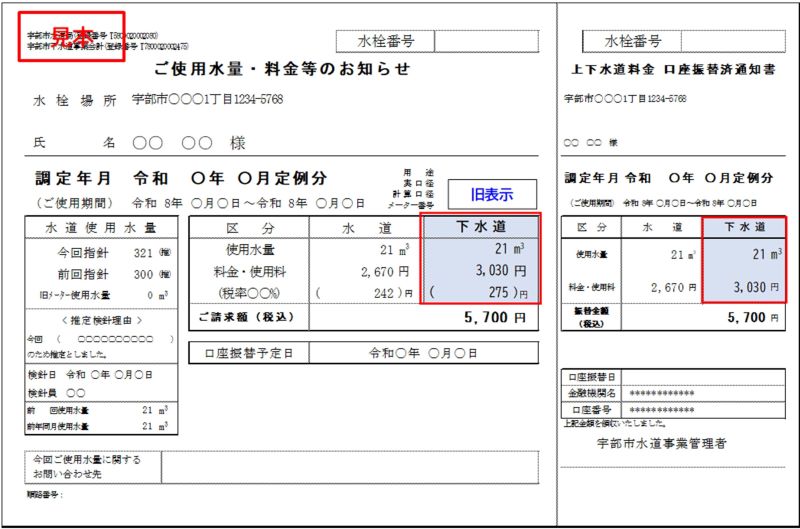Click the (ご使用期間) label on the left notice

point(74,203)
